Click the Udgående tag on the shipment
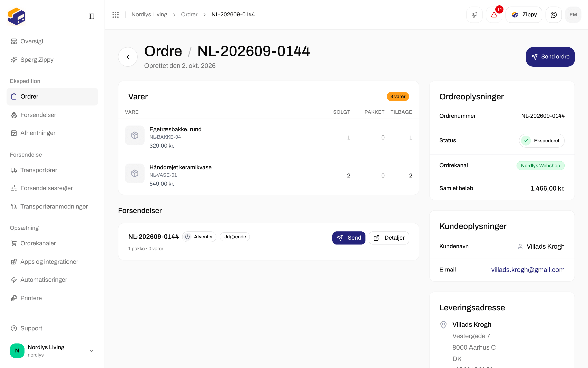Screen dimensions: 588x368 pos(234,237)
